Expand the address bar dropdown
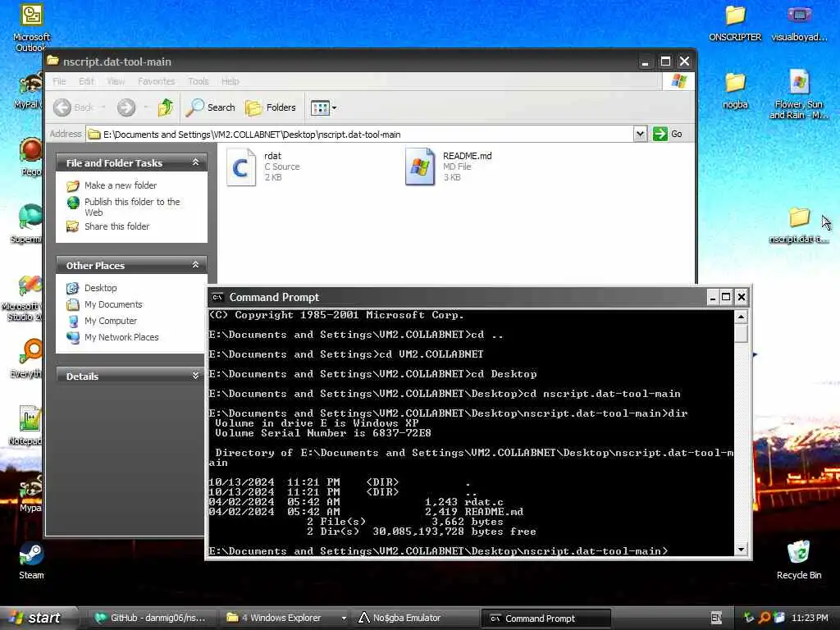 tap(640, 134)
